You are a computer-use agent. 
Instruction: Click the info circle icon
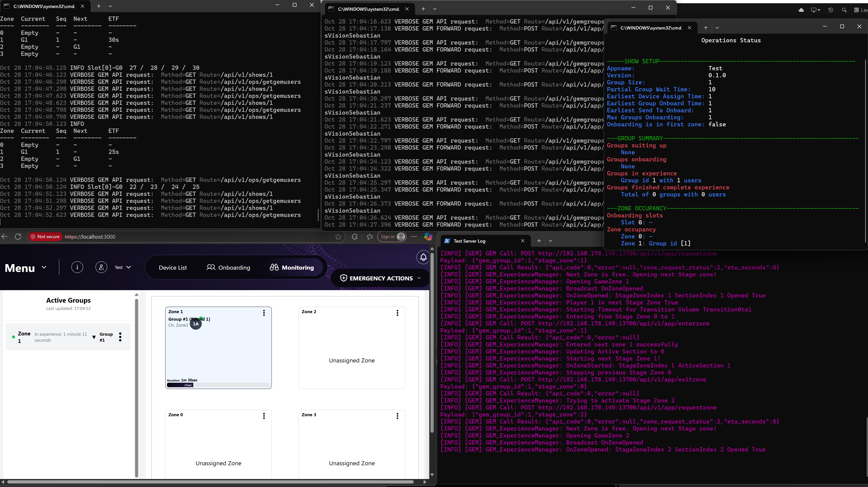pos(77,267)
